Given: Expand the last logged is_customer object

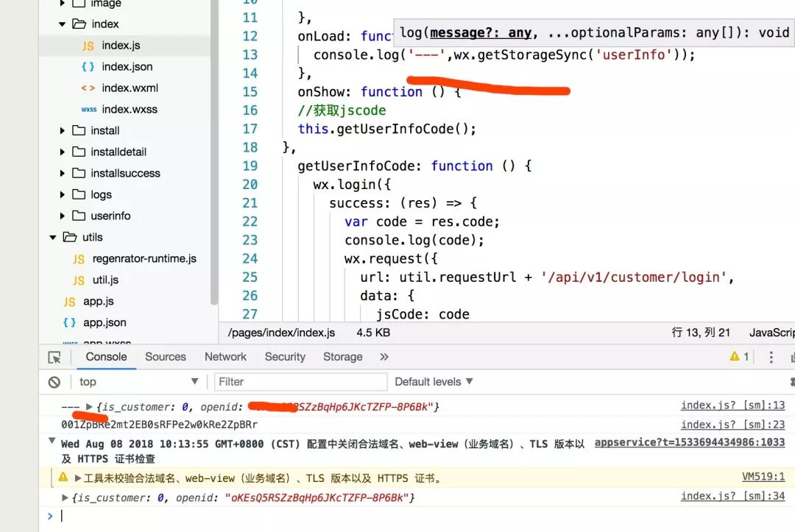Looking at the screenshot, I should point(65,497).
